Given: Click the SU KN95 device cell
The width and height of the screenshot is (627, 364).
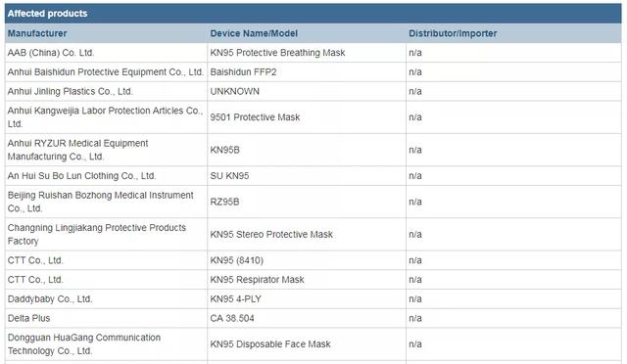Looking at the screenshot, I should coord(307,176).
